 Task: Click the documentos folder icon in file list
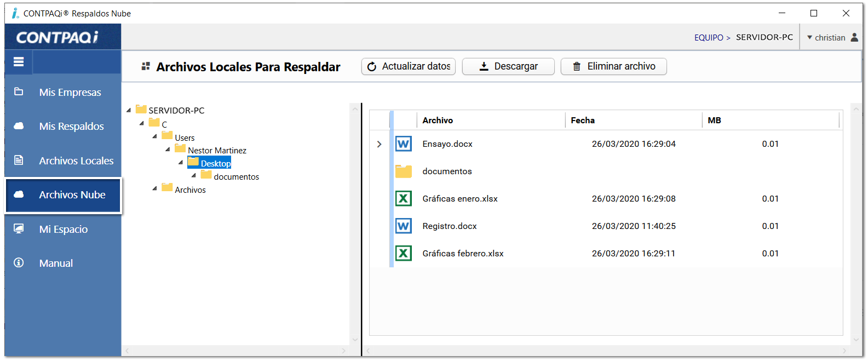(403, 171)
